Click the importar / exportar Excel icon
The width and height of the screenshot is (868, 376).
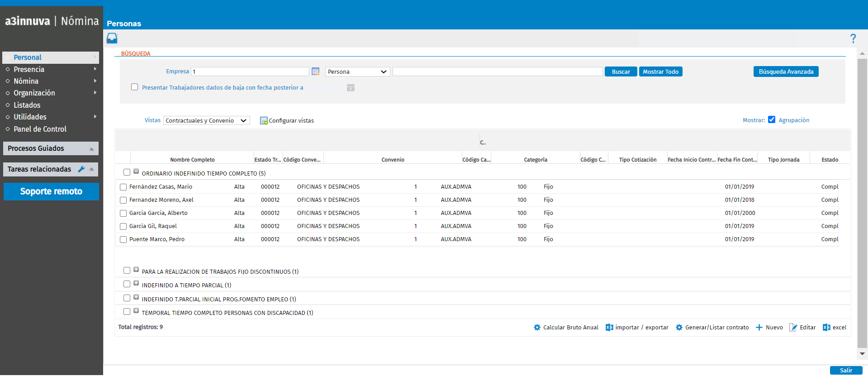point(609,328)
